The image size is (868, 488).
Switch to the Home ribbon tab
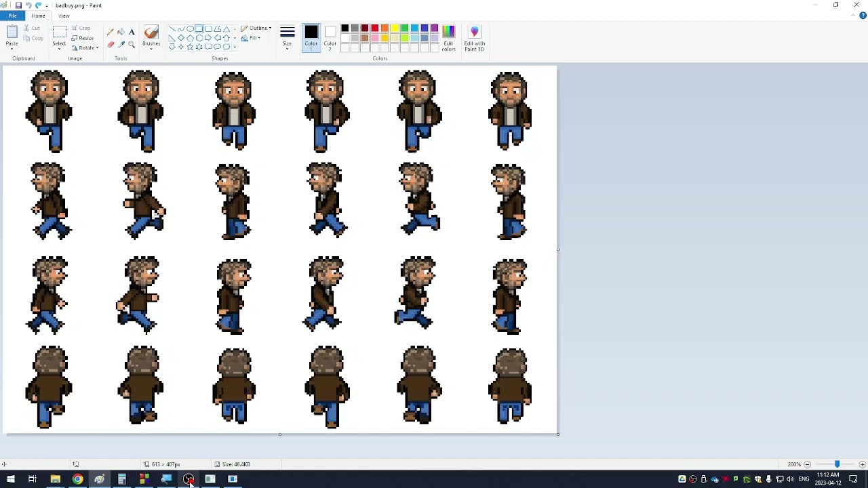click(x=38, y=16)
